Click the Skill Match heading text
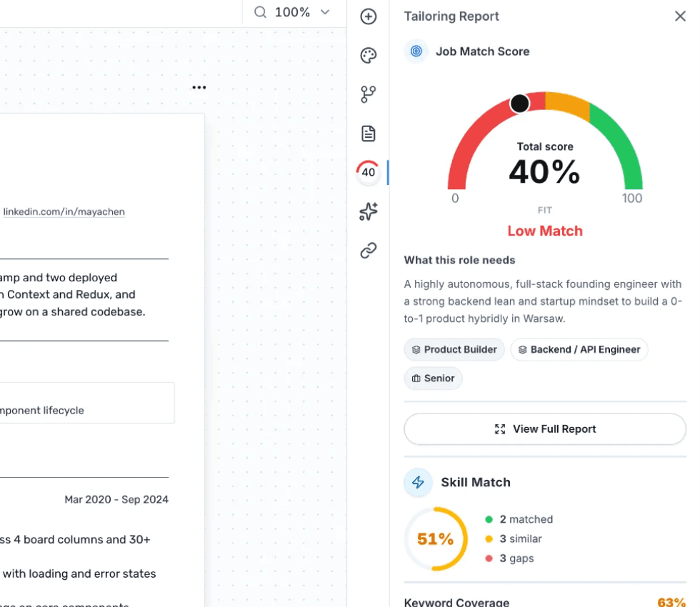This screenshot has width=700, height=607. 476,483
